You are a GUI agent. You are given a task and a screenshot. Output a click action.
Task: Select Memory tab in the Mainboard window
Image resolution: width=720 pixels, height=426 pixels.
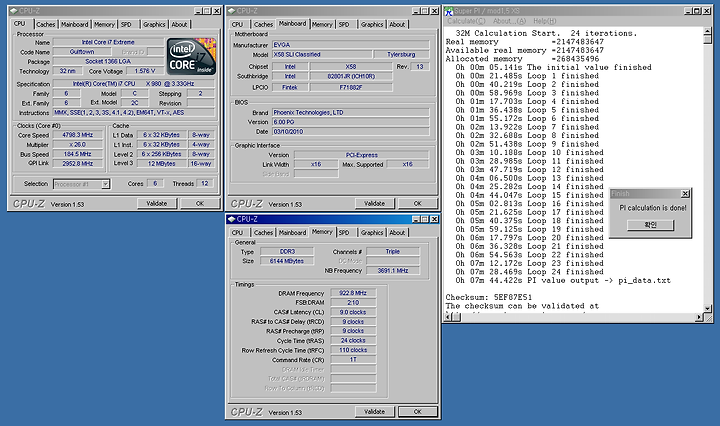tap(322, 24)
